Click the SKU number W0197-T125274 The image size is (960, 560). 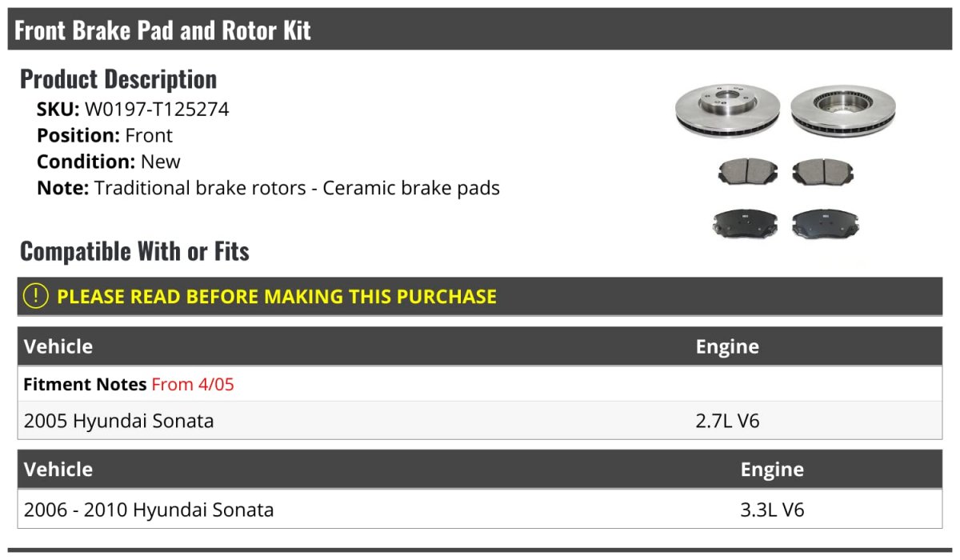(157, 110)
